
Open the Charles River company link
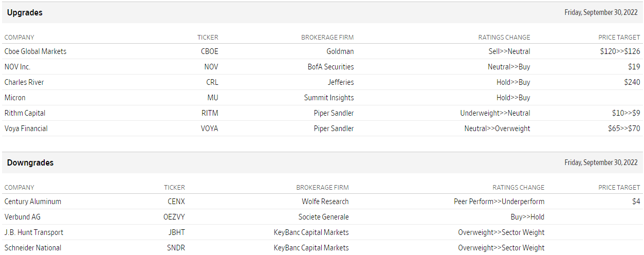tap(24, 82)
